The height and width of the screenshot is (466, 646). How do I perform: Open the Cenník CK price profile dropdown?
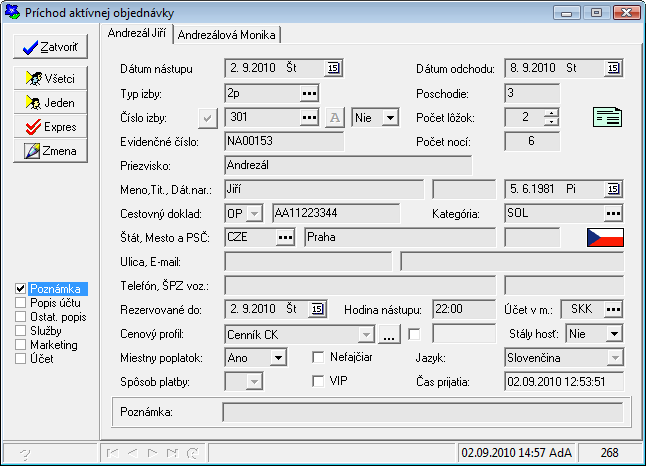[x=366, y=334]
